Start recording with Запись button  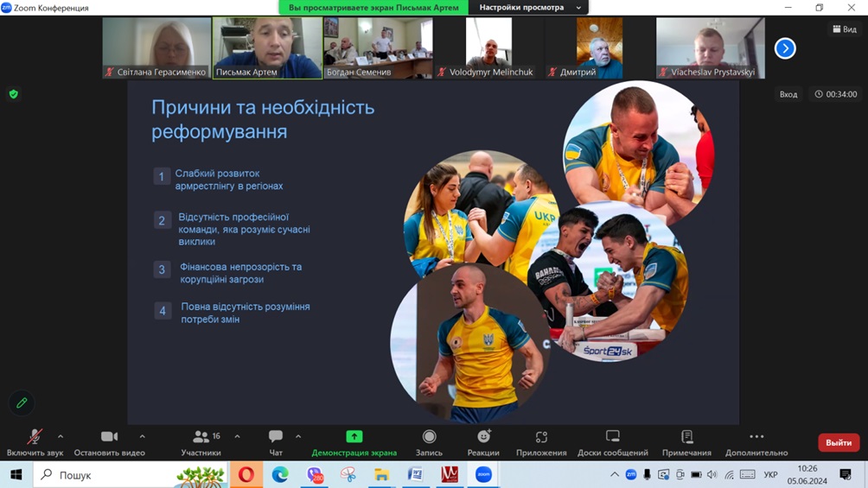[x=429, y=441]
